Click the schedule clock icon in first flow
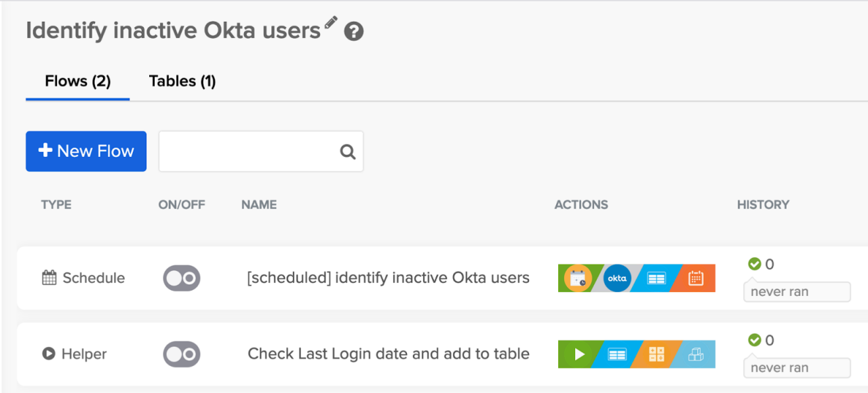This screenshot has width=868, height=393. pyautogui.click(x=578, y=278)
